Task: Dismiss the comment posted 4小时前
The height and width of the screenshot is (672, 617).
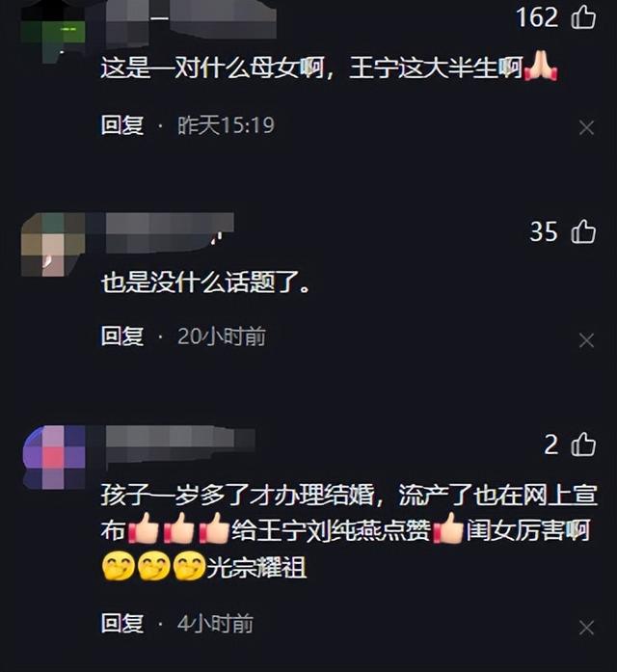Action: point(586,628)
